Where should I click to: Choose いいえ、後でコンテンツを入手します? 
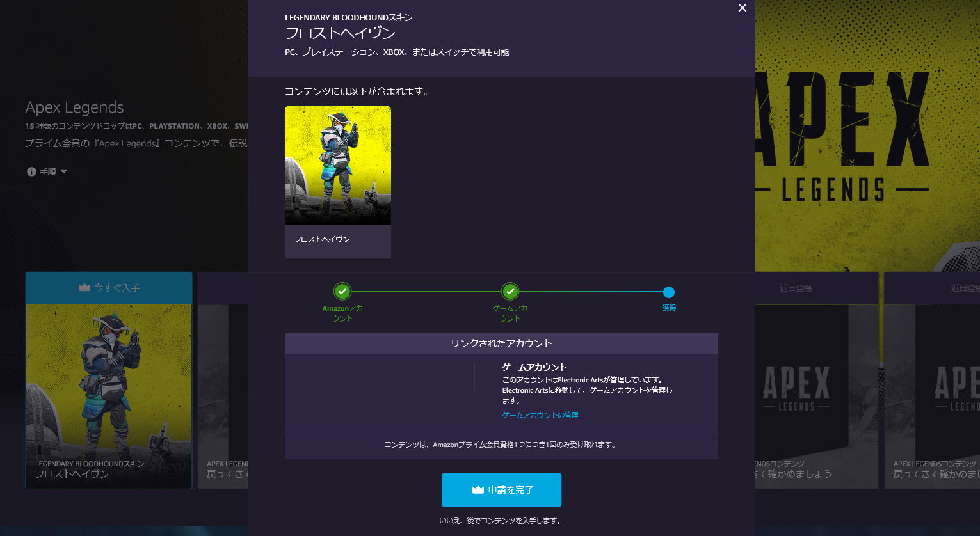[501, 521]
